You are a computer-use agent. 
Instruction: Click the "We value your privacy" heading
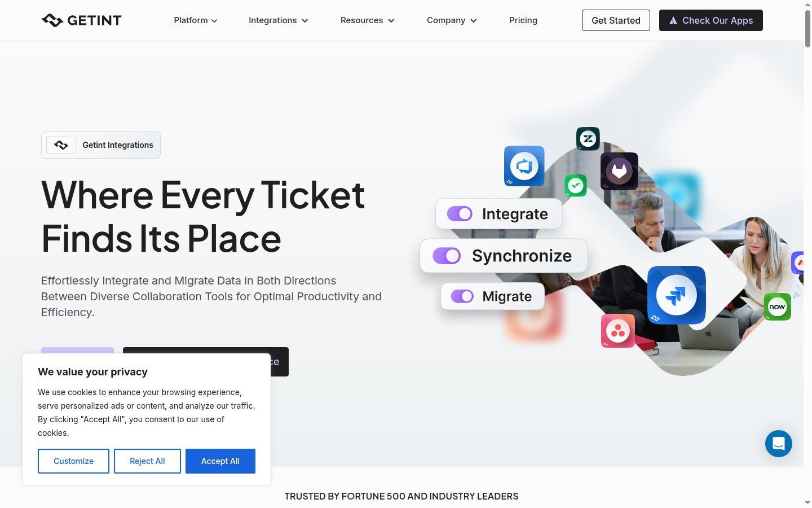(93, 372)
